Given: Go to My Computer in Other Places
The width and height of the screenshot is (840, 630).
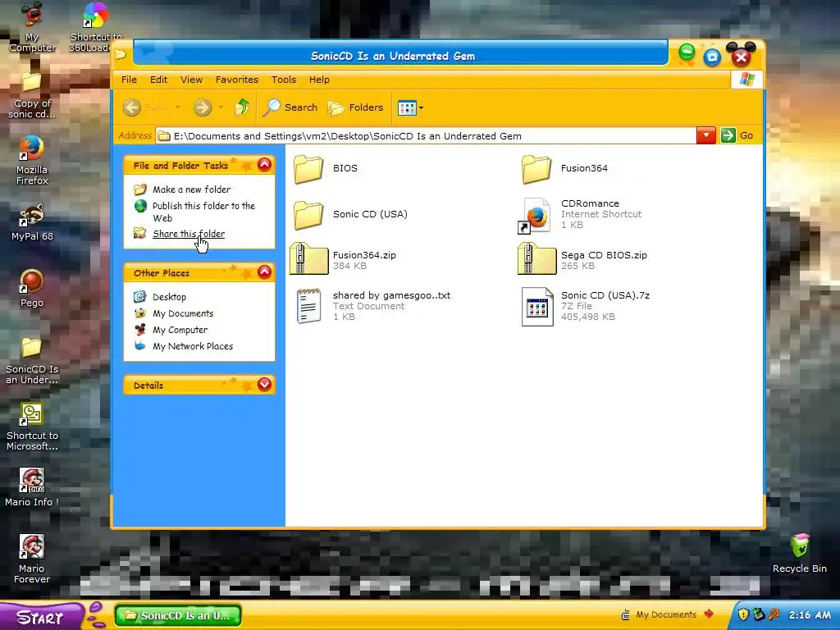Looking at the screenshot, I should (180, 330).
